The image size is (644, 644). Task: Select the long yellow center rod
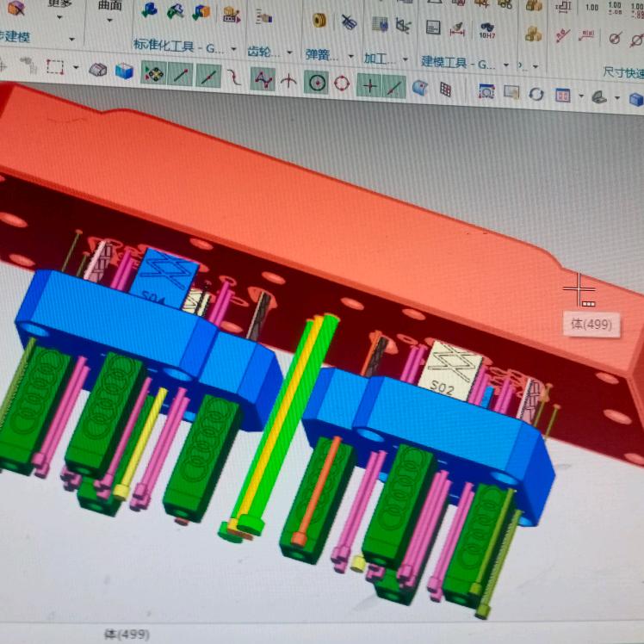tap(277, 419)
